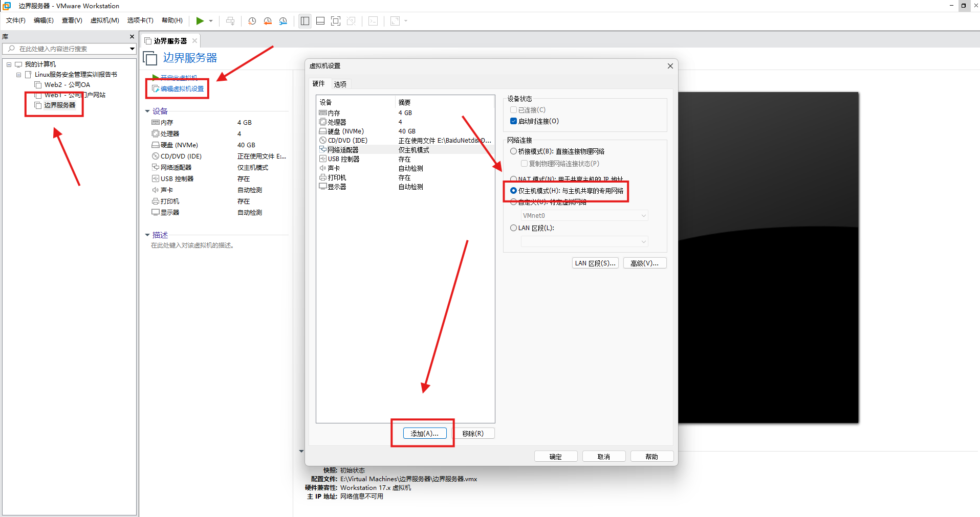Click the library search input field
The height and width of the screenshot is (517, 980).
[x=69, y=49]
